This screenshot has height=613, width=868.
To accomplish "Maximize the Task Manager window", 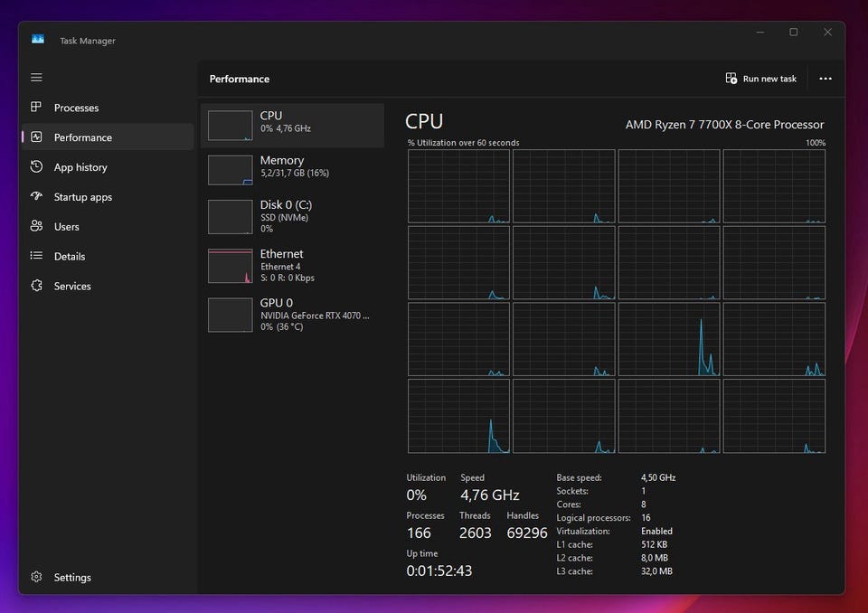I will click(794, 33).
